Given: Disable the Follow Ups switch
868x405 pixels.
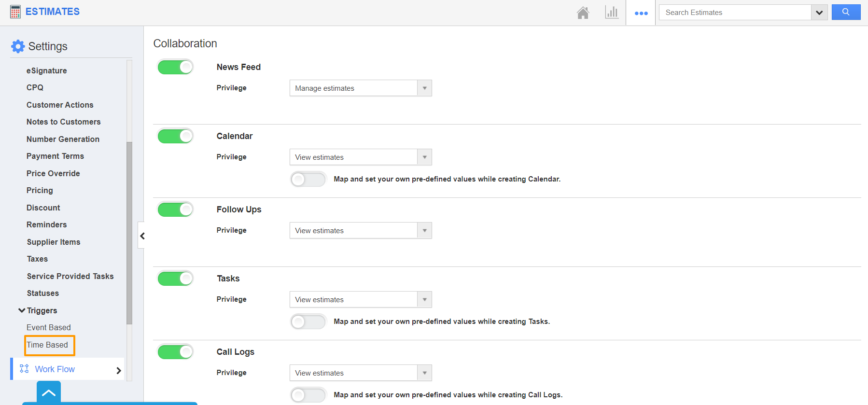Looking at the screenshot, I should 175,209.
